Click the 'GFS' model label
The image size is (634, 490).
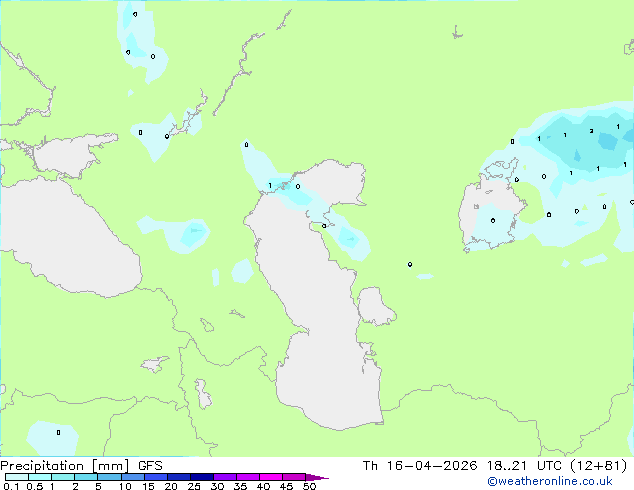(x=150, y=466)
